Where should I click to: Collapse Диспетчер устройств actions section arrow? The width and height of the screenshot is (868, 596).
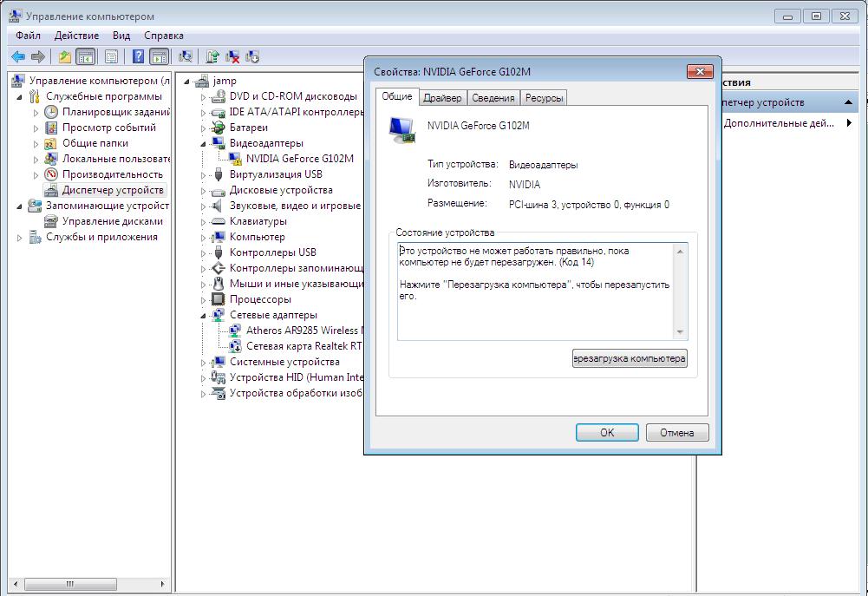pos(848,102)
